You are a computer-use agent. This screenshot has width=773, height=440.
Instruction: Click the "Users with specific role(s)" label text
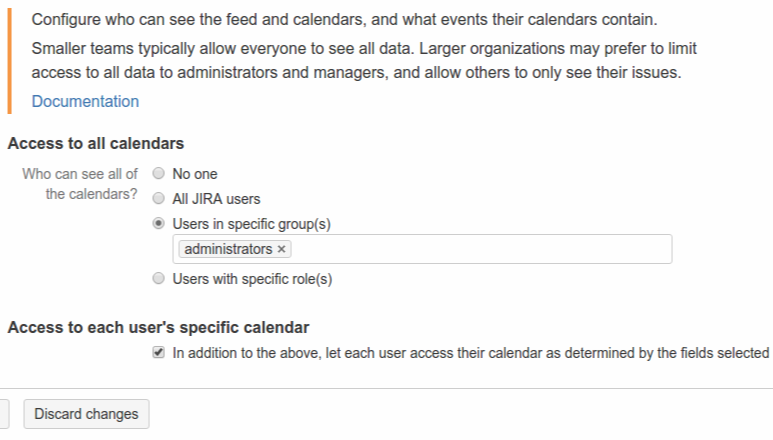tap(252, 280)
